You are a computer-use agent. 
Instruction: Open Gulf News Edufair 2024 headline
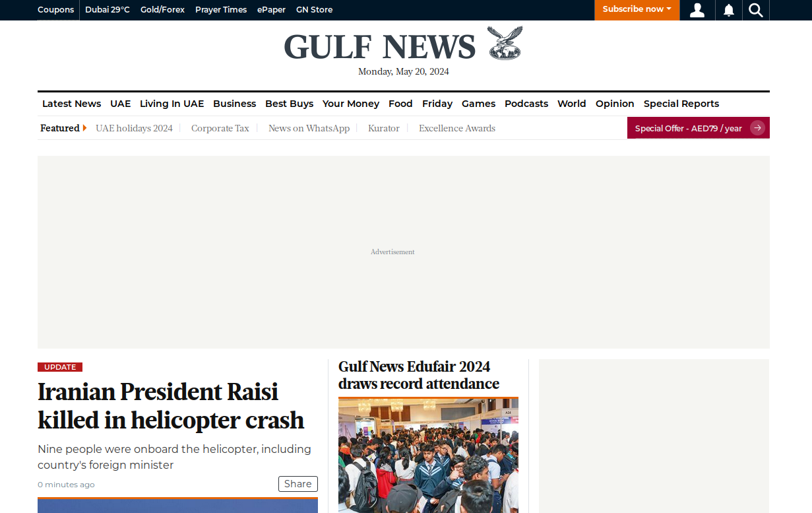[419, 375]
